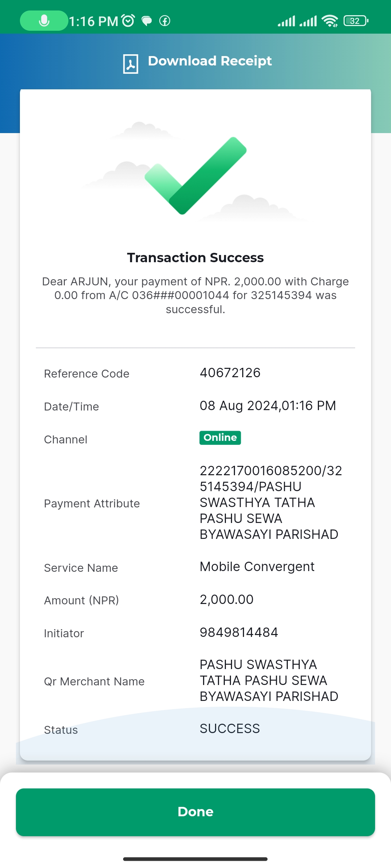Screen dimensions: 391x868
Task: Tap the green microphone indicator pill
Action: (x=44, y=21)
